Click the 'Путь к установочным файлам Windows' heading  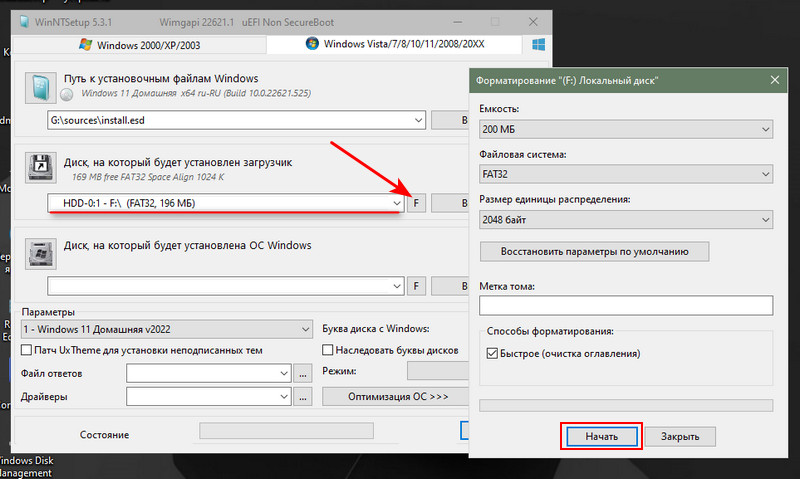(x=161, y=79)
